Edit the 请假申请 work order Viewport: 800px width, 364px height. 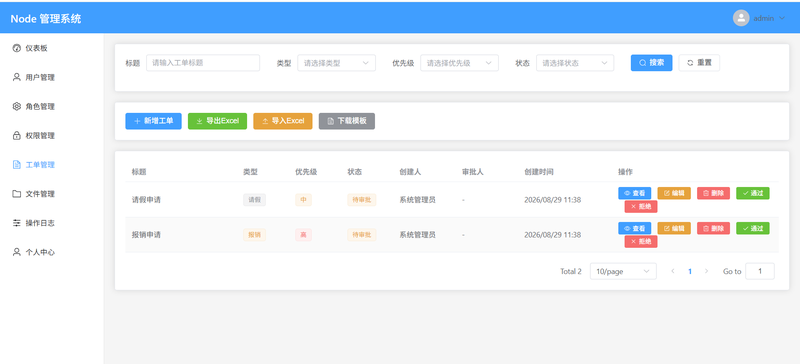point(674,193)
